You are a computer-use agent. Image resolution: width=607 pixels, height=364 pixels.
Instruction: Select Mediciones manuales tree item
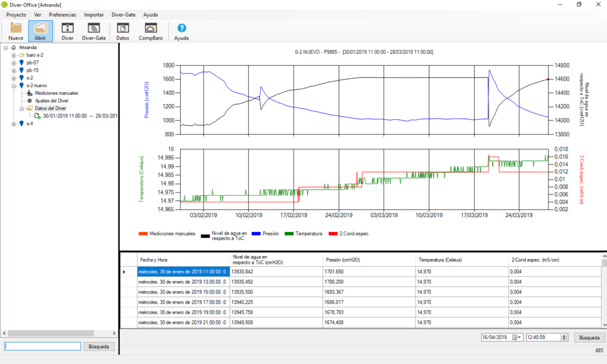pos(56,93)
